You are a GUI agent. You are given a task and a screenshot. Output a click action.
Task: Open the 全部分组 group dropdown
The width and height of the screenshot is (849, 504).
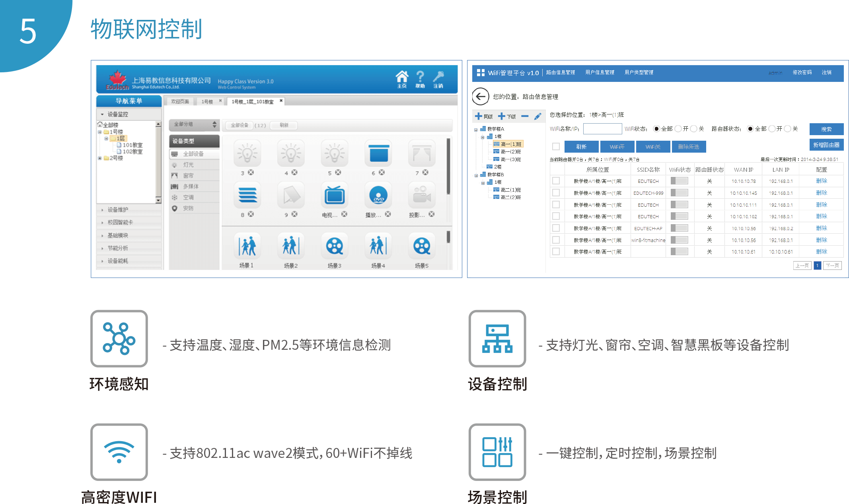pyautogui.click(x=195, y=124)
